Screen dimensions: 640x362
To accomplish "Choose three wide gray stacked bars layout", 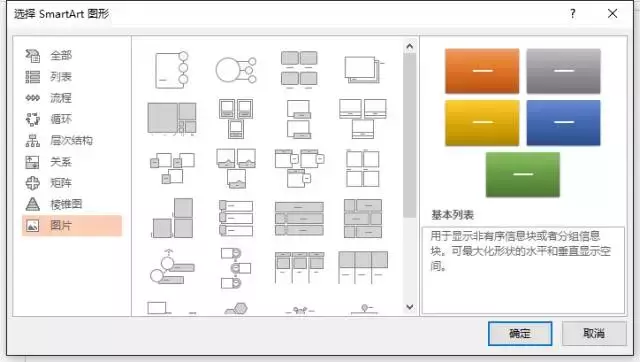I will tap(299, 218).
